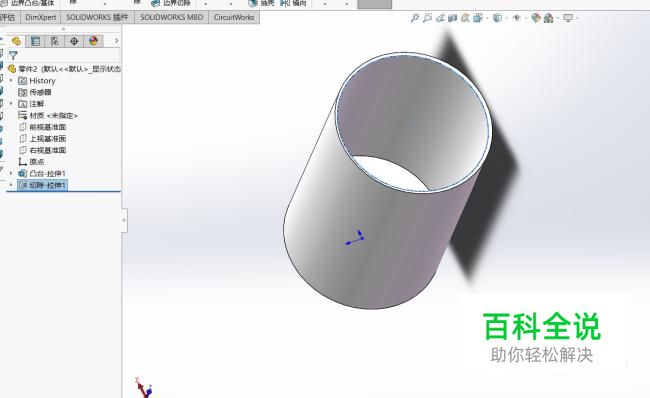Screen dimensions: 650x398
Task: Select the 原点 origin item
Action: pyautogui.click(x=31, y=162)
